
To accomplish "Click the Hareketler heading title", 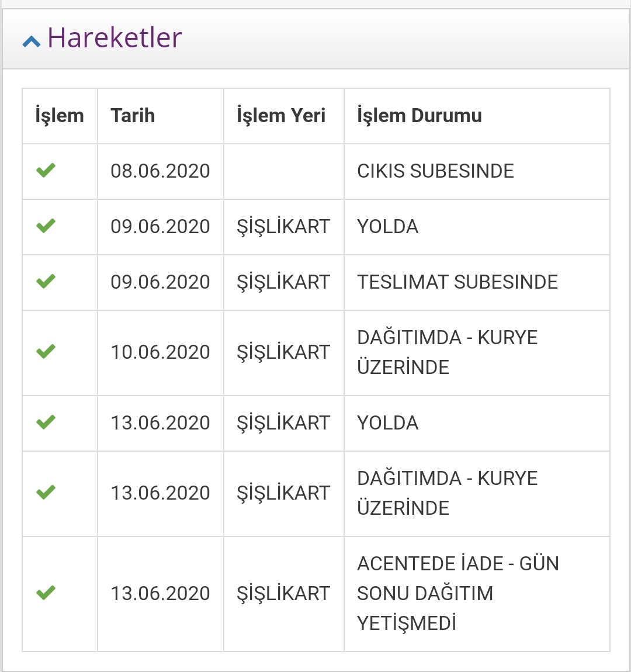I will click(115, 38).
